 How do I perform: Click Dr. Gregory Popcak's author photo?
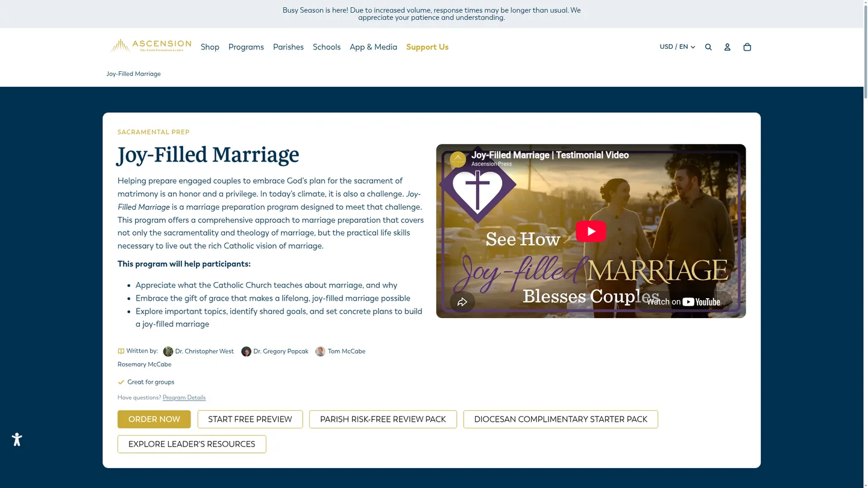click(246, 351)
